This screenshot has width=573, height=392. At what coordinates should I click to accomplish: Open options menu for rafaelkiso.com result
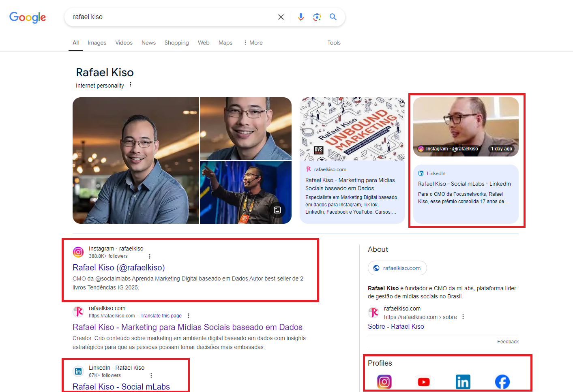[189, 316]
